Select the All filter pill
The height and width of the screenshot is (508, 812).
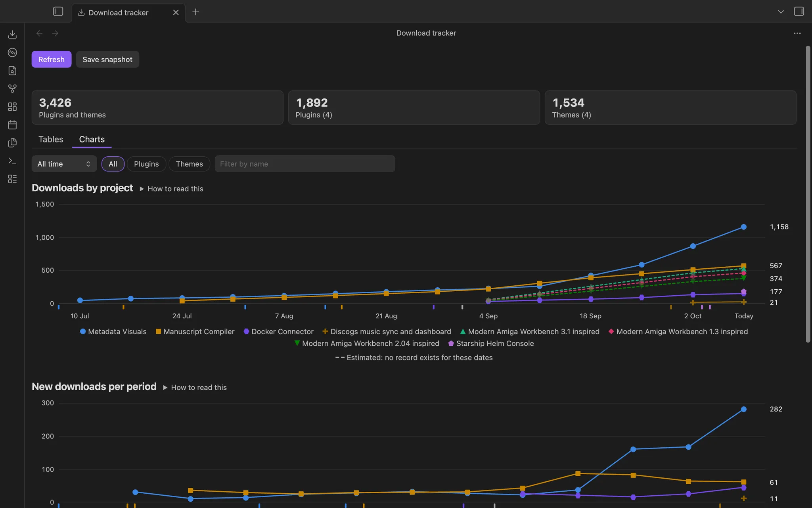tap(113, 164)
